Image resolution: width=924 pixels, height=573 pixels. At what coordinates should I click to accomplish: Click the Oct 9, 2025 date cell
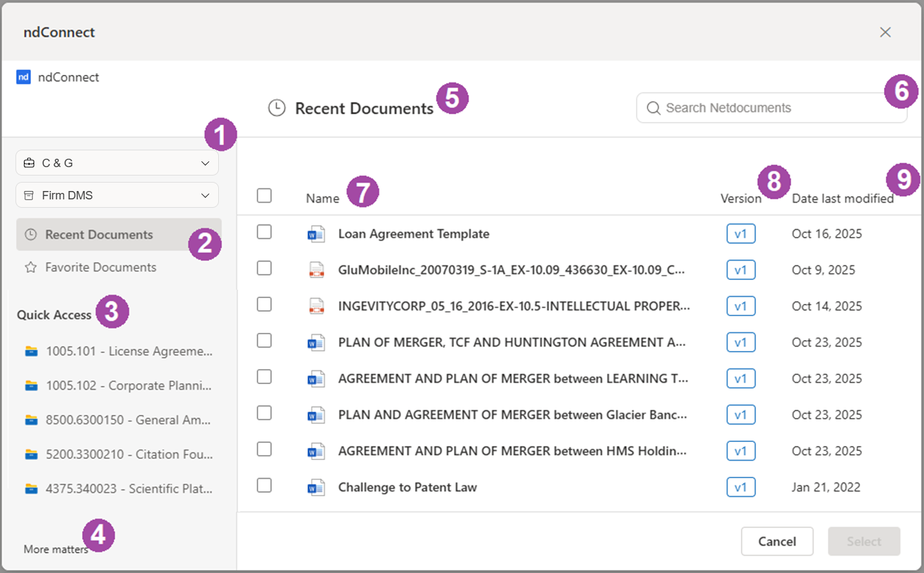pos(823,270)
